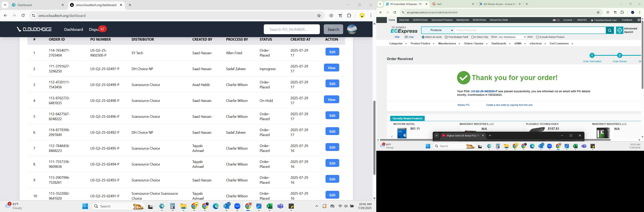Open File Explorer from the main taskbar
The width and height of the screenshot is (644, 212).
coord(183,206)
